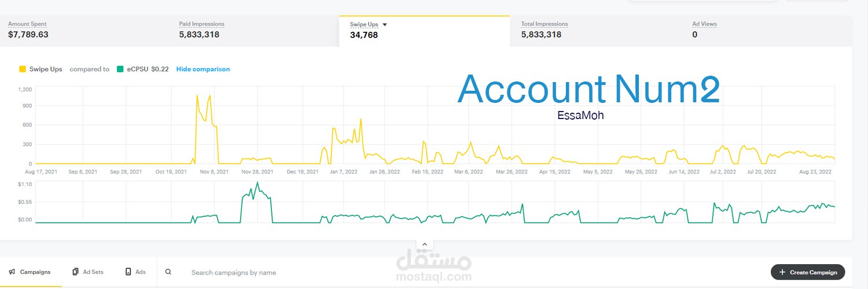This screenshot has height=289, width=868.
Task: Click the plus icon in Create Campaign
Action: pos(782,272)
